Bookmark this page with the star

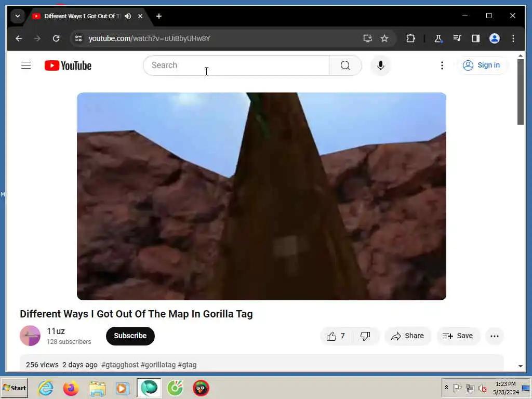tap(384, 38)
